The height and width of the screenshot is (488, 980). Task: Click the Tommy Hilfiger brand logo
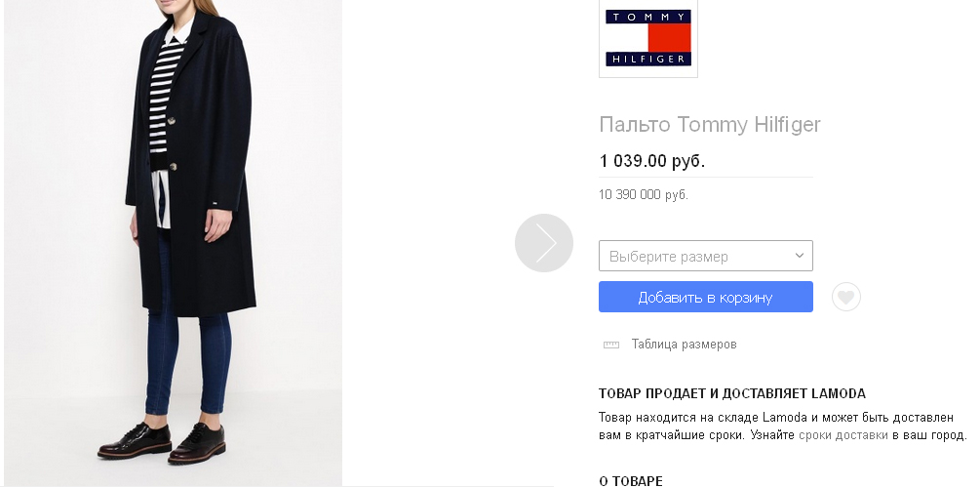tap(648, 37)
